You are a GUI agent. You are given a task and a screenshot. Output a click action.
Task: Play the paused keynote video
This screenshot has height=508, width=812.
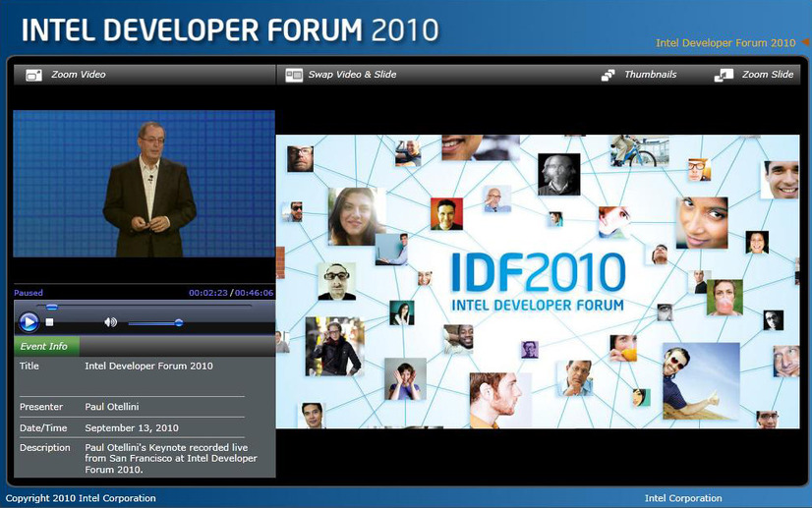(x=29, y=322)
